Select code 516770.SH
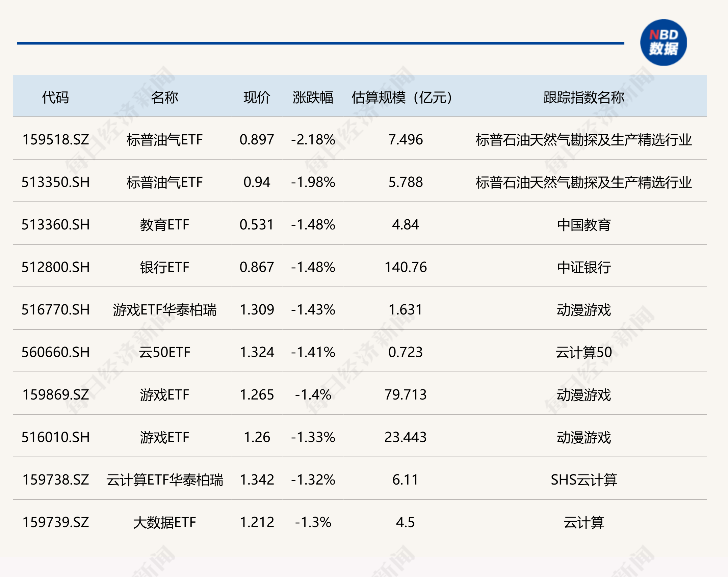This screenshot has height=577, width=728. (56, 310)
